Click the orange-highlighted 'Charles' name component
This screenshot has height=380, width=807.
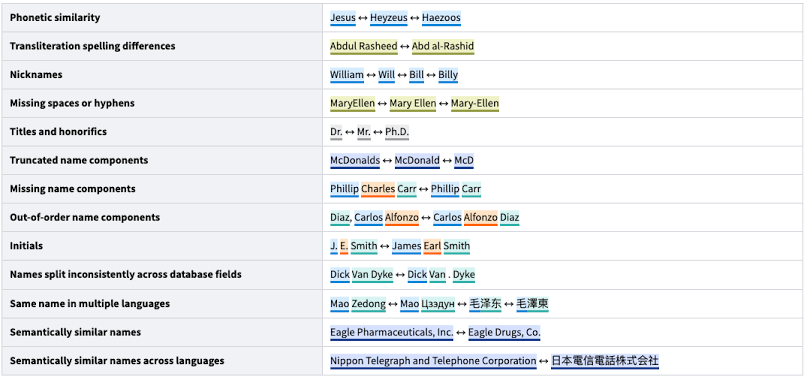378,189
